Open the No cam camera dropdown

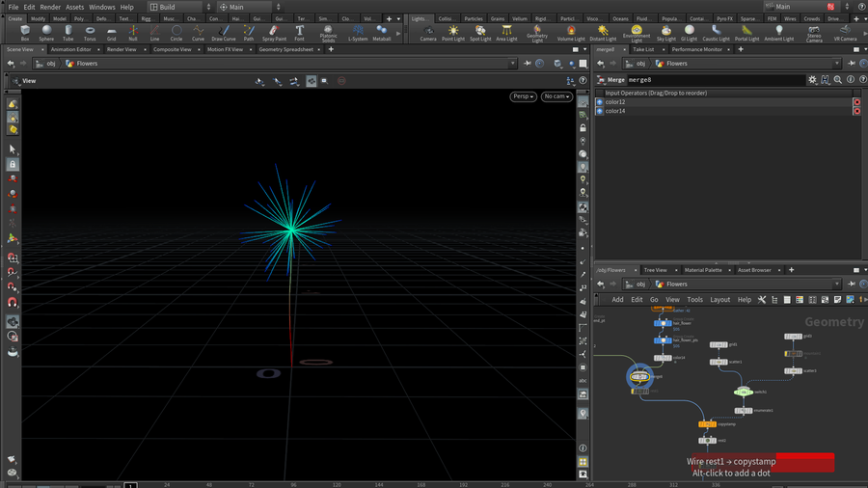pyautogui.click(x=556, y=96)
